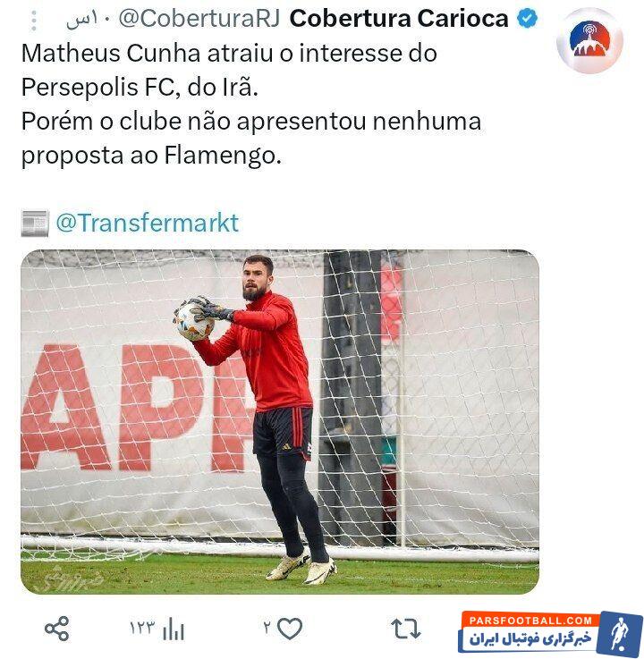Click the blue verified badge
This screenshot has height=659, width=644.
click(x=527, y=19)
